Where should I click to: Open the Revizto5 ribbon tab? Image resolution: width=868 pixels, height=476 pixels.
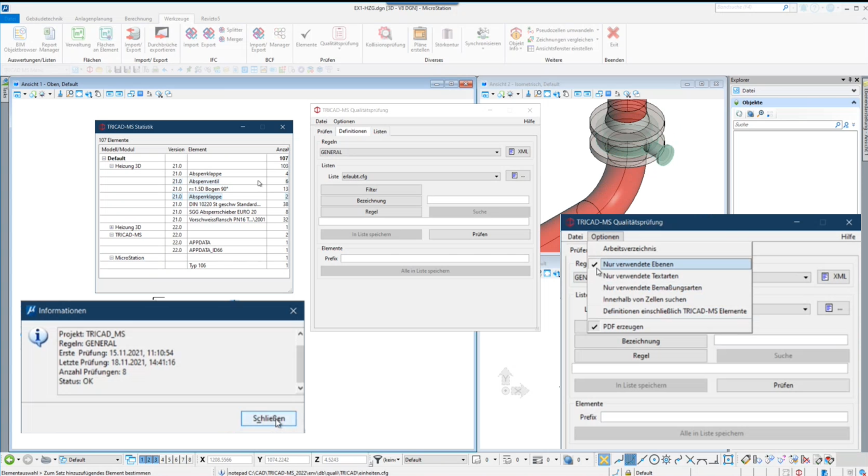click(x=211, y=18)
